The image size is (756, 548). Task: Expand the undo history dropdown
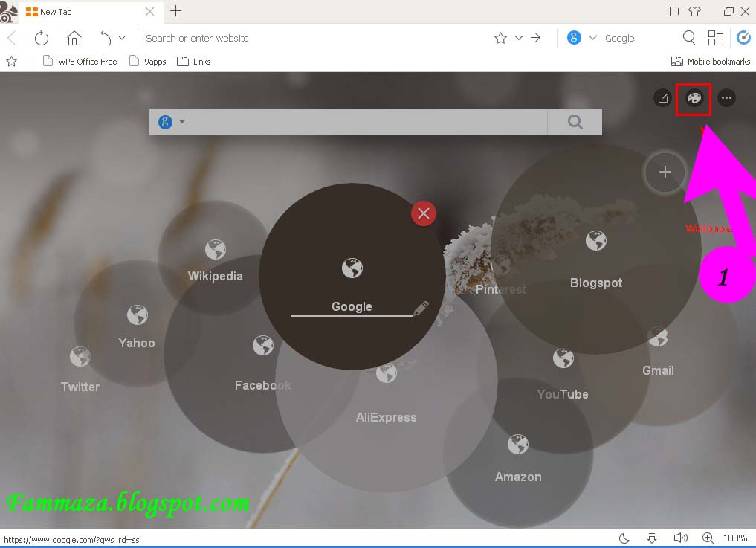point(122,38)
